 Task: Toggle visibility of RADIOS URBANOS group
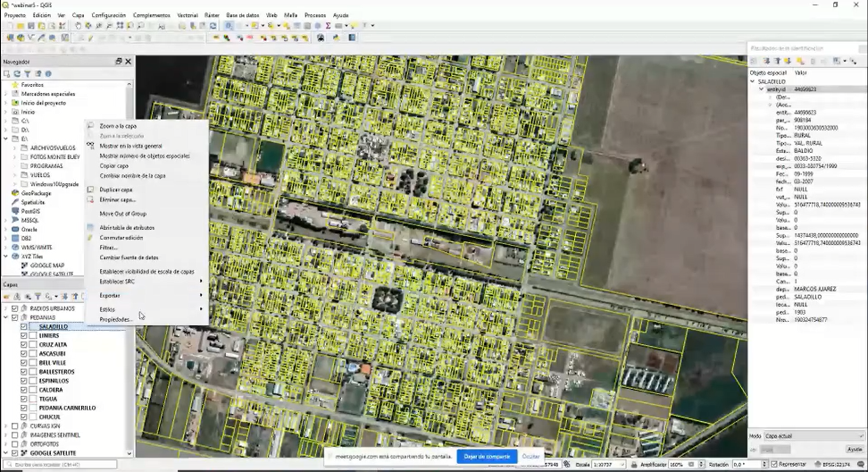(15, 308)
